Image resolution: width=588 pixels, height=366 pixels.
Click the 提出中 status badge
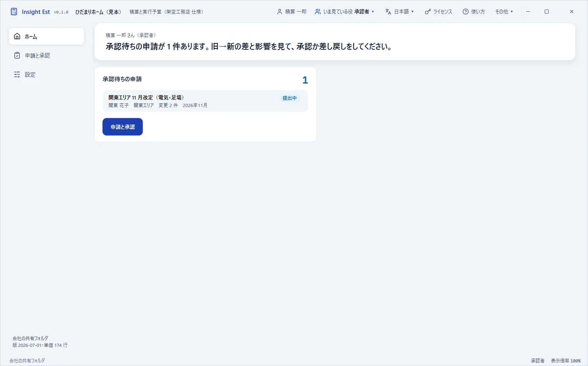tap(290, 98)
